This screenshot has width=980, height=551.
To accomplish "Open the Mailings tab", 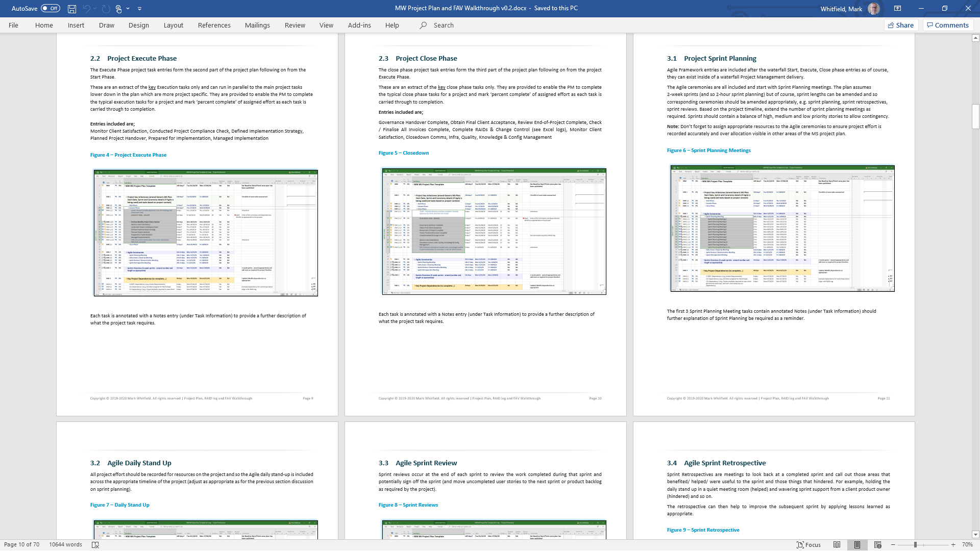I will [x=257, y=26].
